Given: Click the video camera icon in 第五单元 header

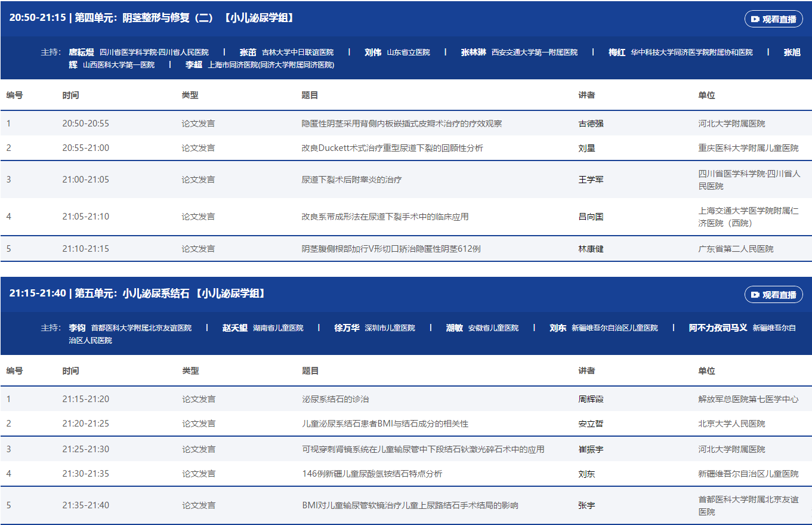Looking at the screenshot, I should point(755,295).
